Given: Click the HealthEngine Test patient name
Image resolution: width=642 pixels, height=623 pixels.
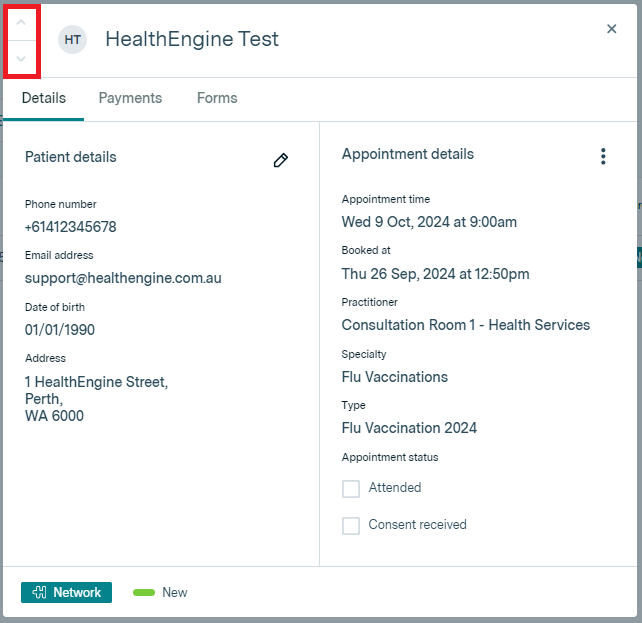Looking at the screenshot, I should [192, 40].
